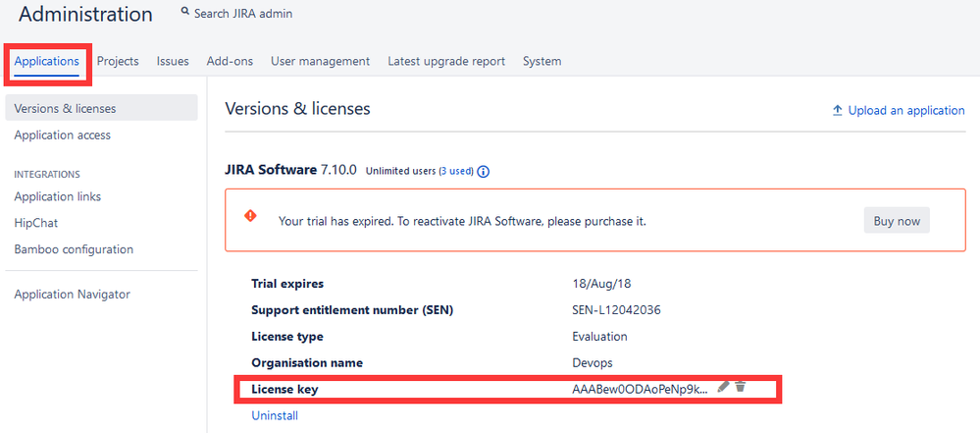Open the User management tab
Viewport: 980px width, 433px height.
pos(320,61)
